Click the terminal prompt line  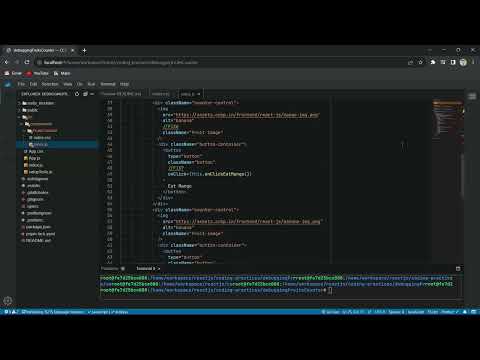(x=216, y=290)
